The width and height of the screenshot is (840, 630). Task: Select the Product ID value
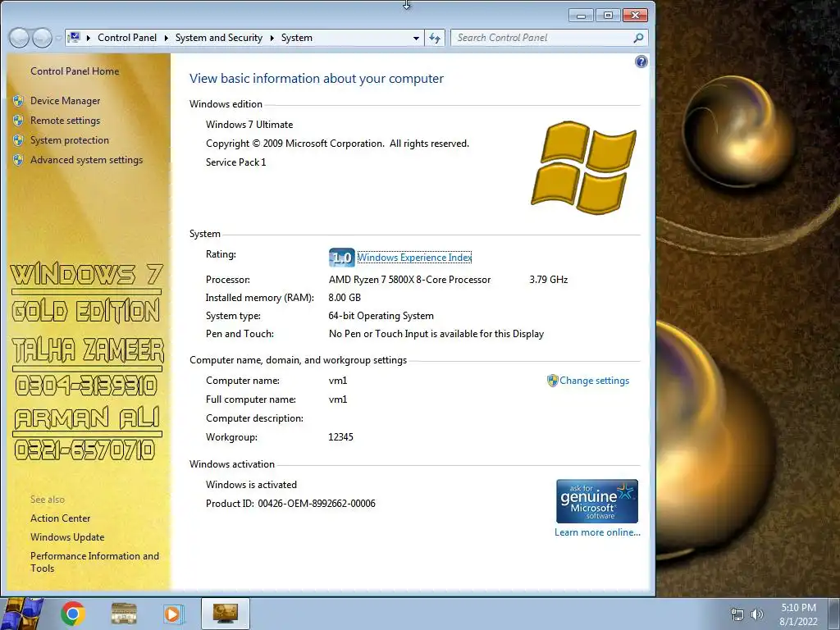[317, 504]
